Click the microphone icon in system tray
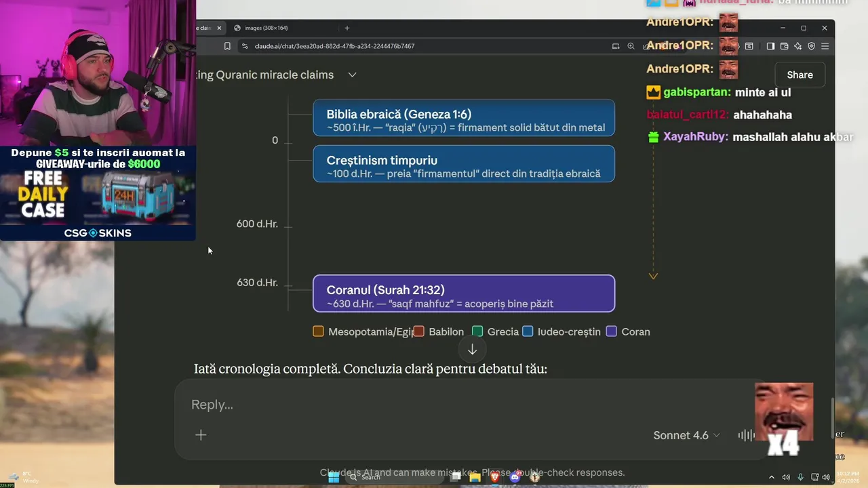The width and height of the screenshot is (868, 488). coord(801,477)
